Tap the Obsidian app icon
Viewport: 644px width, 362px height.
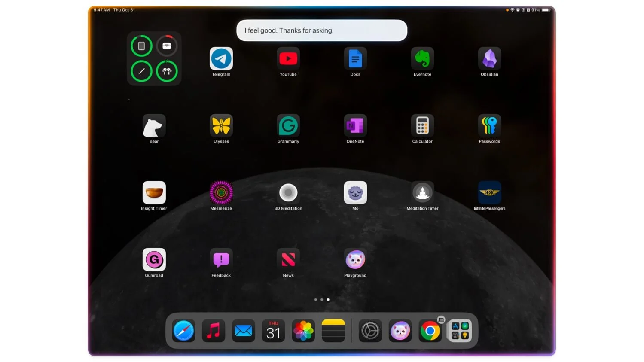489,59
